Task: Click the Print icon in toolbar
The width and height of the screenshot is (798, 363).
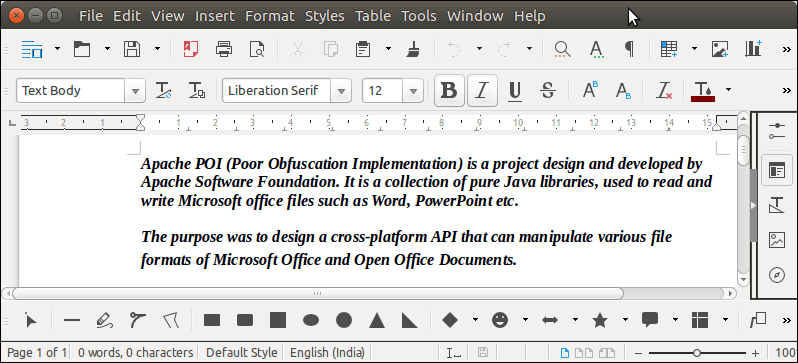Action: click(224, 49)
